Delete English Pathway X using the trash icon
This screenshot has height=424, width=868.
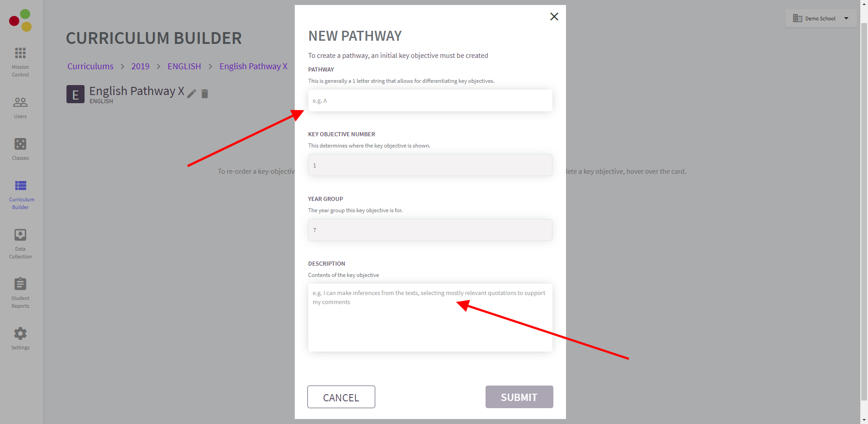[205, 94]
